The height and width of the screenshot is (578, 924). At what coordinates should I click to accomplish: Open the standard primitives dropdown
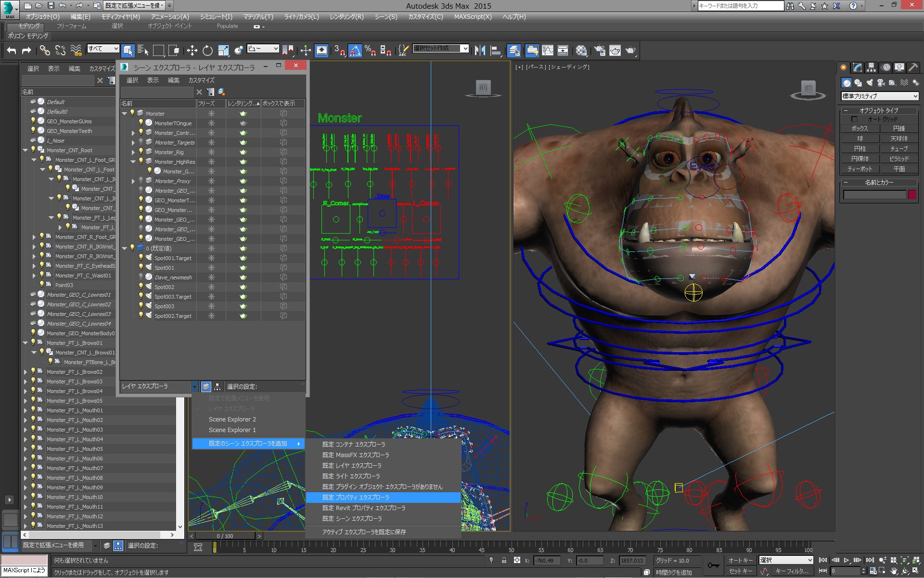(879, 96)
